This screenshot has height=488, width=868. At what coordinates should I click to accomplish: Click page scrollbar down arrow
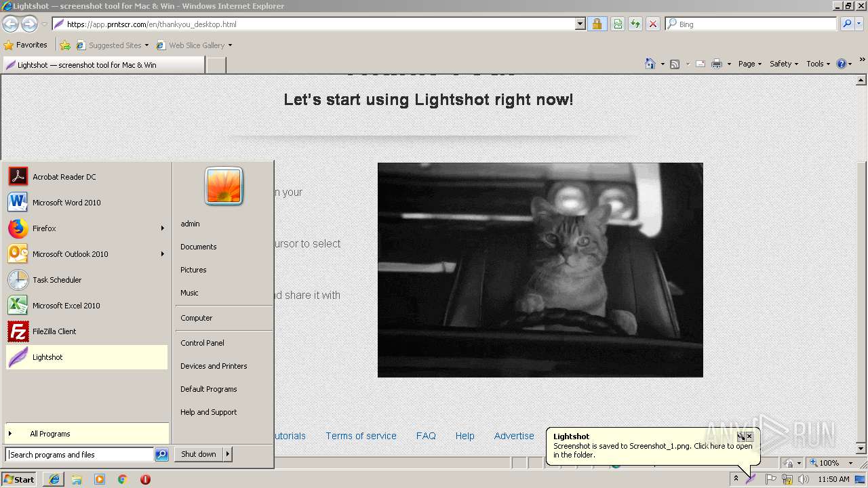pos(862,449)
